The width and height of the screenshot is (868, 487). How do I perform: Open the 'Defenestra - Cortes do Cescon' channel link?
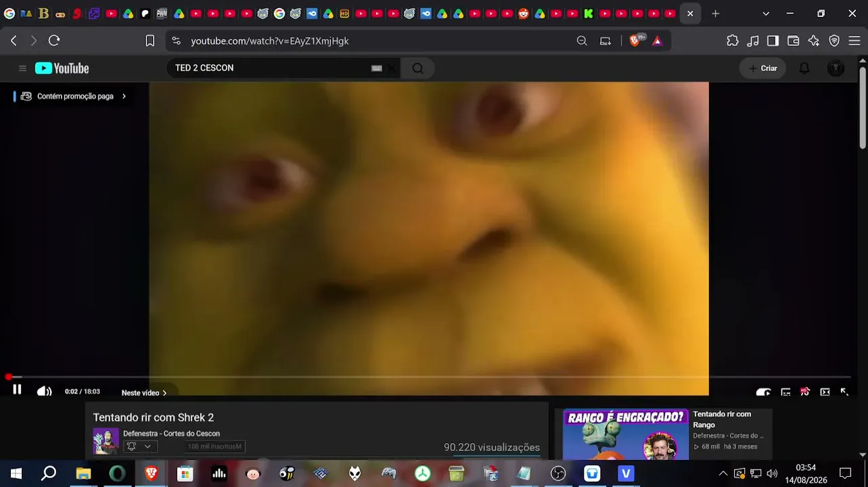pos(171,434)
